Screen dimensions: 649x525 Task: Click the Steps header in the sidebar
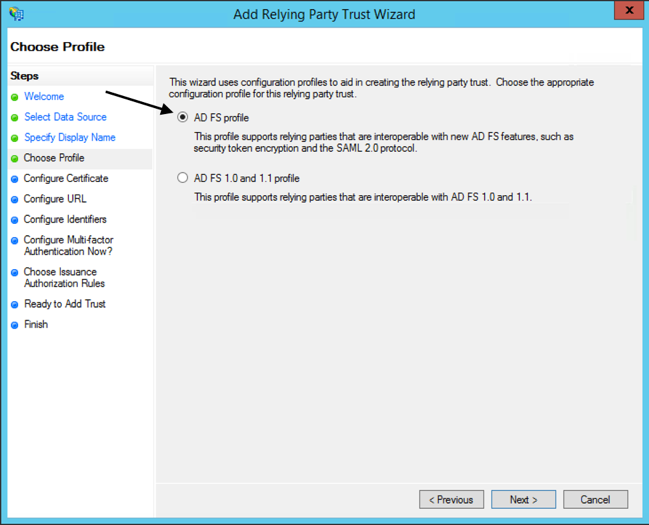click(x=24, y=76)
